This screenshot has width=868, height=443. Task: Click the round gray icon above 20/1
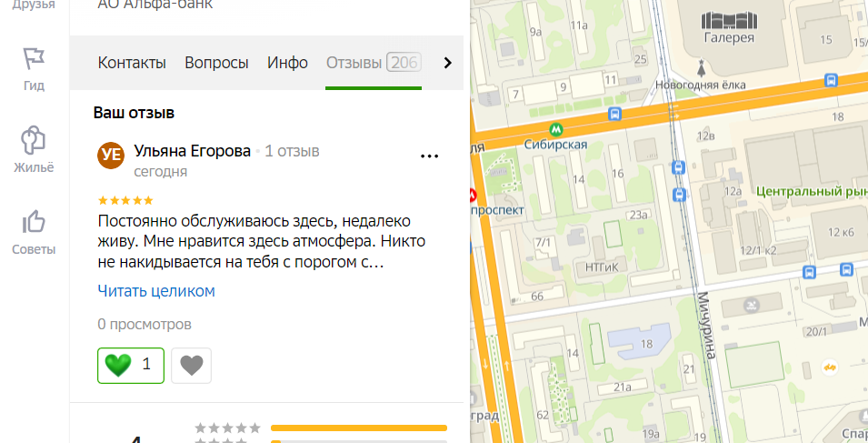pyautogui.click(x=751, y=304)
